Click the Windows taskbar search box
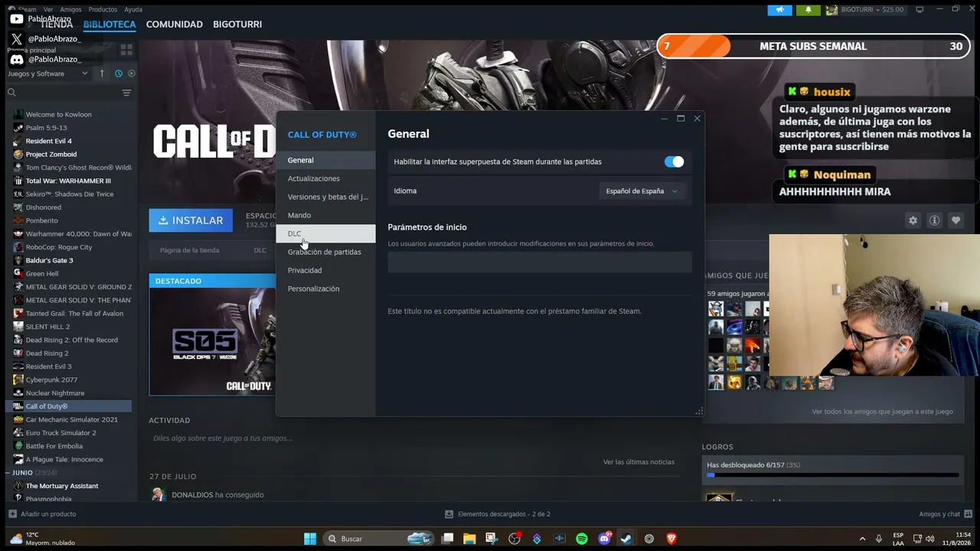 [378, 539]
